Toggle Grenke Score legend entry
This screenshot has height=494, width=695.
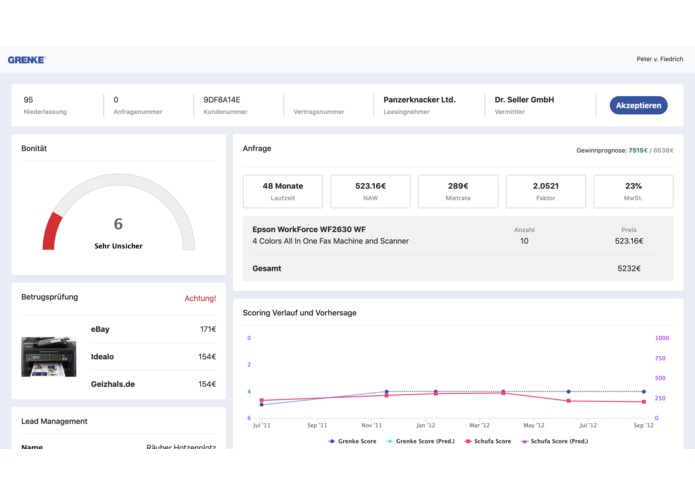(x=352, y=441)
